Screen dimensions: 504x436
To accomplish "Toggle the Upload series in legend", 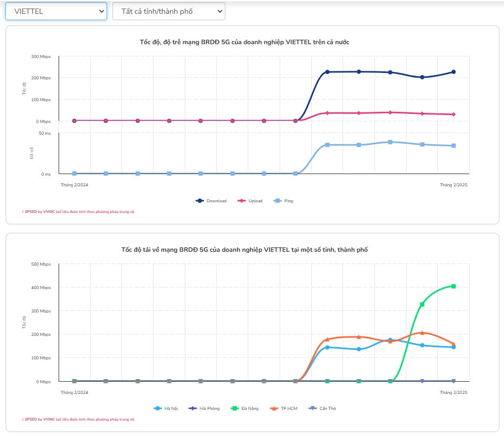I will point(250,201).
